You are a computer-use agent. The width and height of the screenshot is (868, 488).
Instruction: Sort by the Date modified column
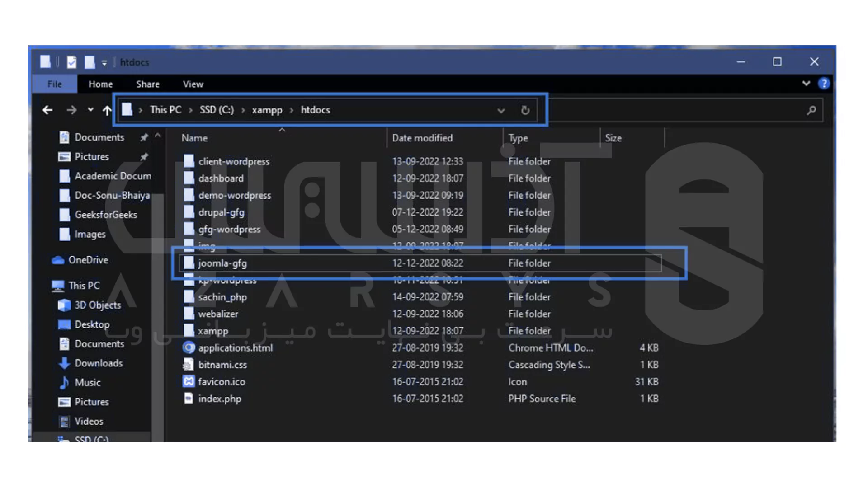click(x=422, y=138)
